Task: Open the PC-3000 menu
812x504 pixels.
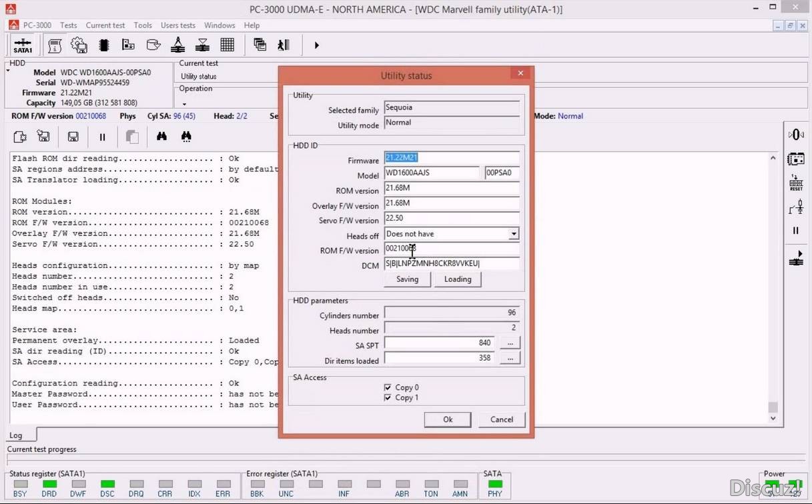Action: 37,25
